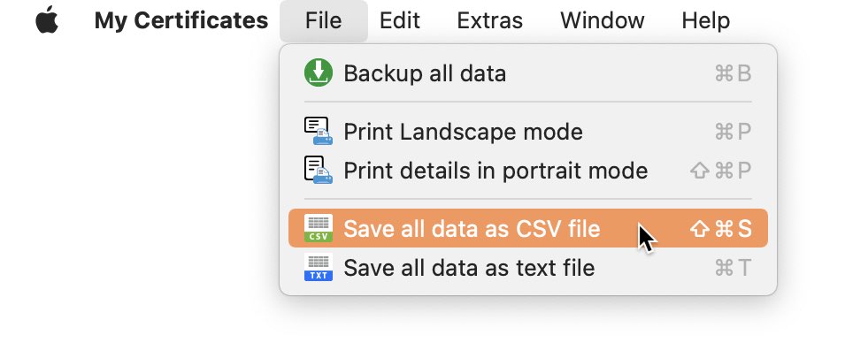Open the Help menu
This screenshot has width=868, height=358.
coord(706,20)
